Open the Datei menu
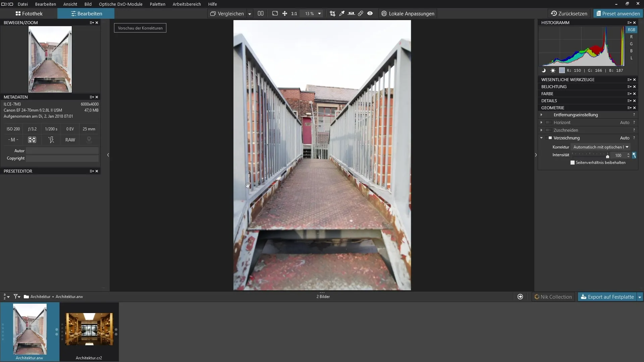This screenshot has width=644, height=362. point(23,4)
